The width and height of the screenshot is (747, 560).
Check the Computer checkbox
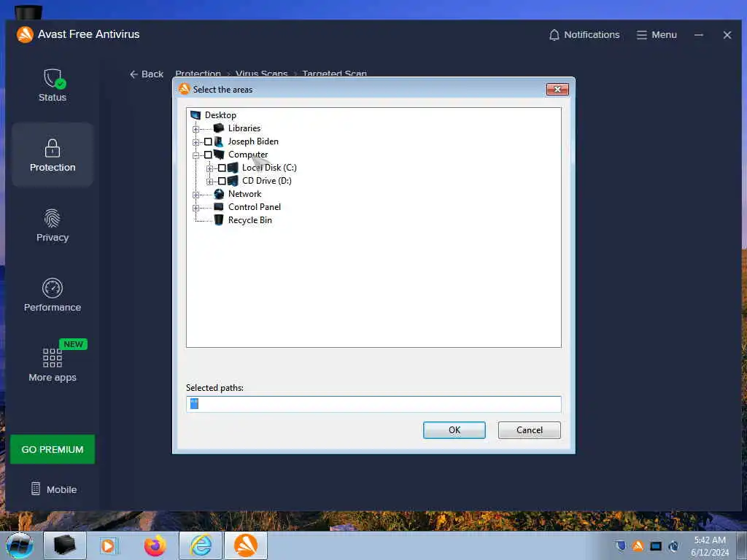pyautogui.click(x=208, y=155)
